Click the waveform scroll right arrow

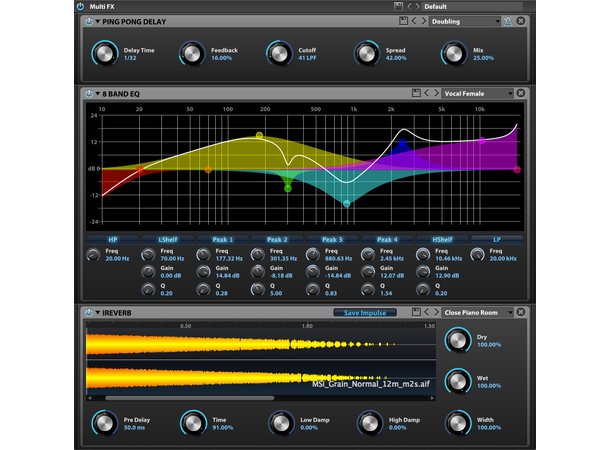(x=432, y=398)
